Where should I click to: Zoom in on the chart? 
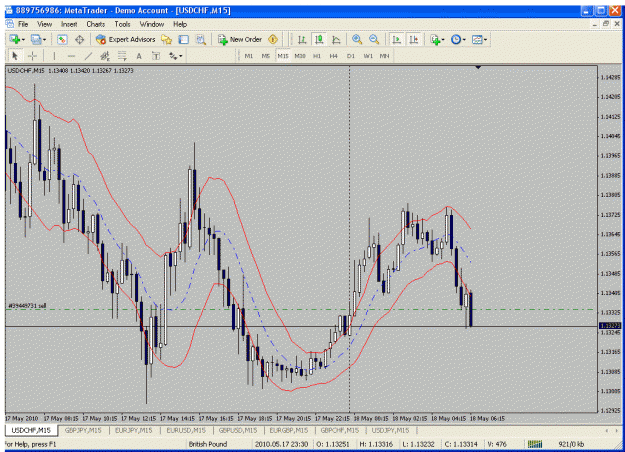357,39
